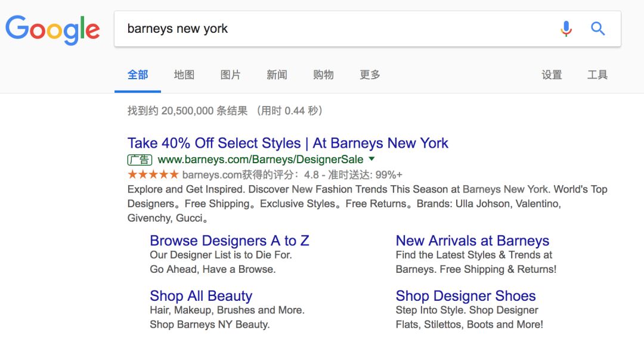Open the 更多 more menu
Viewport: 644px width, 352px height.
click(370, 75)
